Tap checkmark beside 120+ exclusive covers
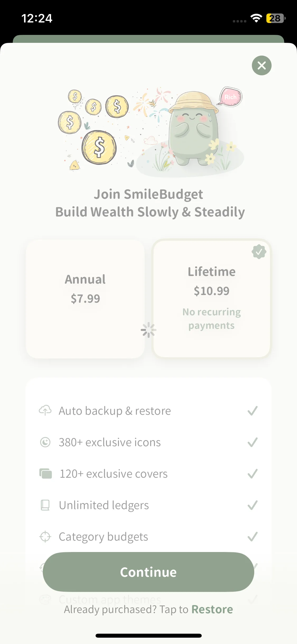 (252, 474)
